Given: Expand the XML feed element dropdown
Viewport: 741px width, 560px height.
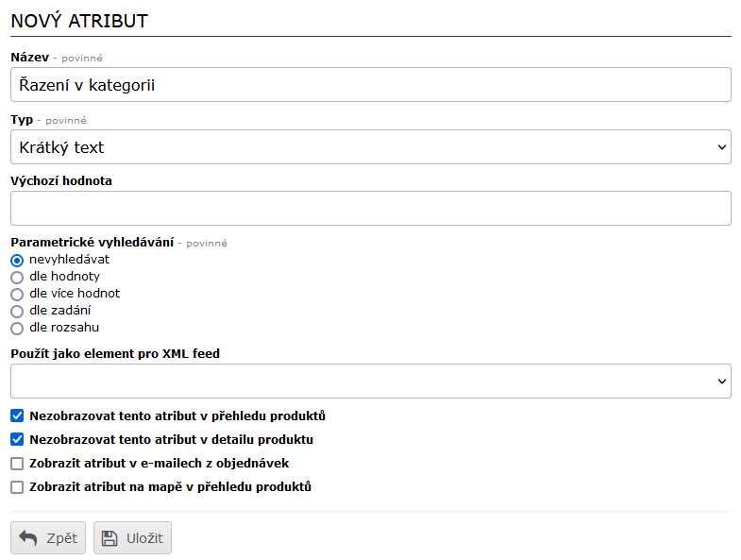Looking at the screenshot, I should pos(370,381).
